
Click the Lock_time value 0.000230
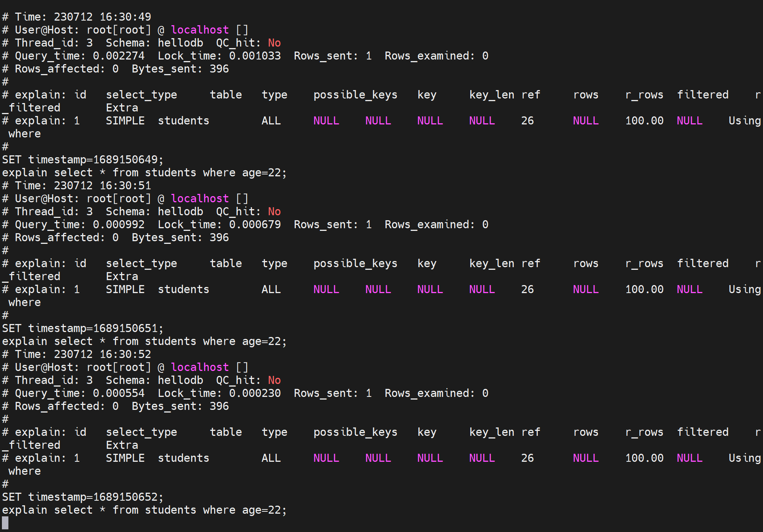point(255,393)
